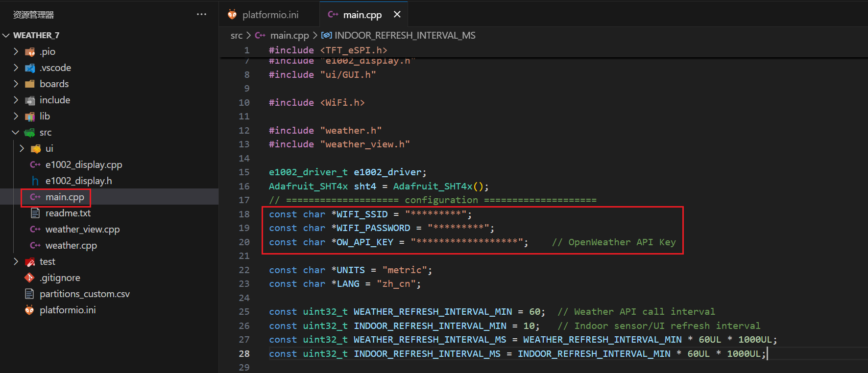Expand the .pio folder

16,51
